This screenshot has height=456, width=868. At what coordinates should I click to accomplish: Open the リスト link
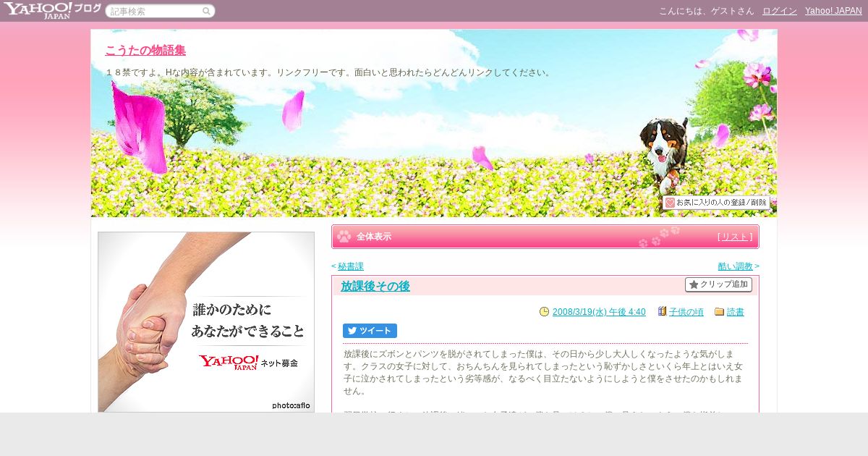(x=735, y=237)
